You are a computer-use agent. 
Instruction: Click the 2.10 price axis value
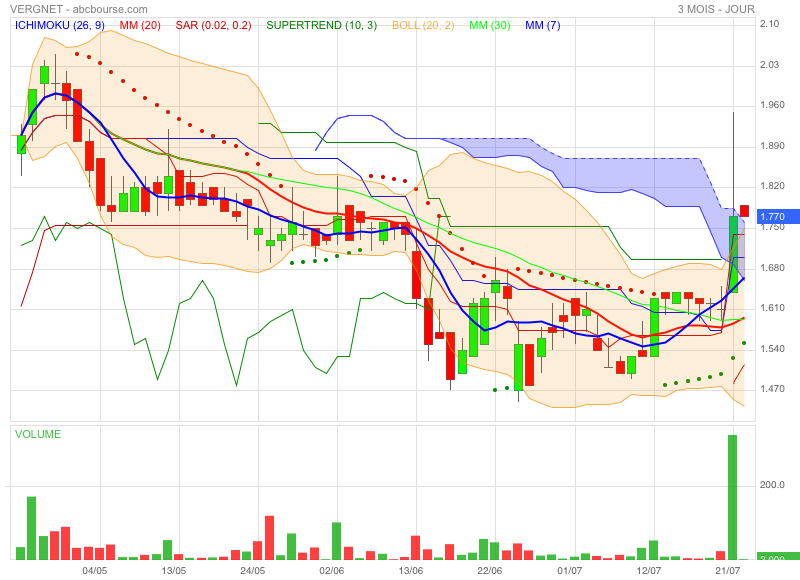(x=769, y=23)
